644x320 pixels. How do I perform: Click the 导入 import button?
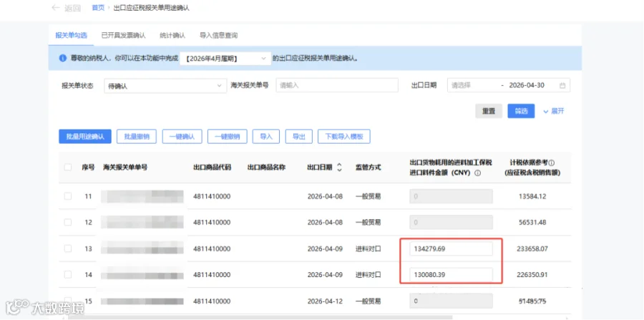[266, 137]
